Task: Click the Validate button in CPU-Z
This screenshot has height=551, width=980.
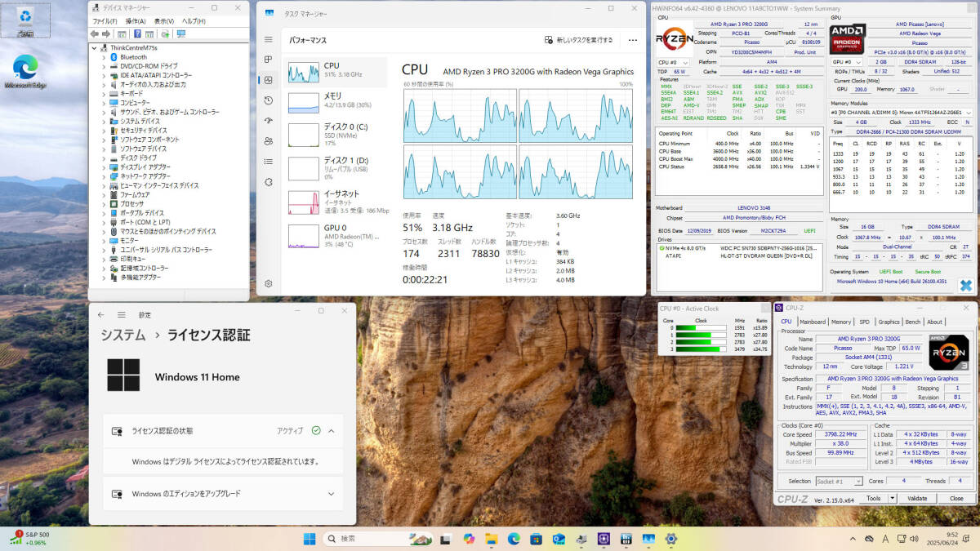Action: click(x=918, y=498)
